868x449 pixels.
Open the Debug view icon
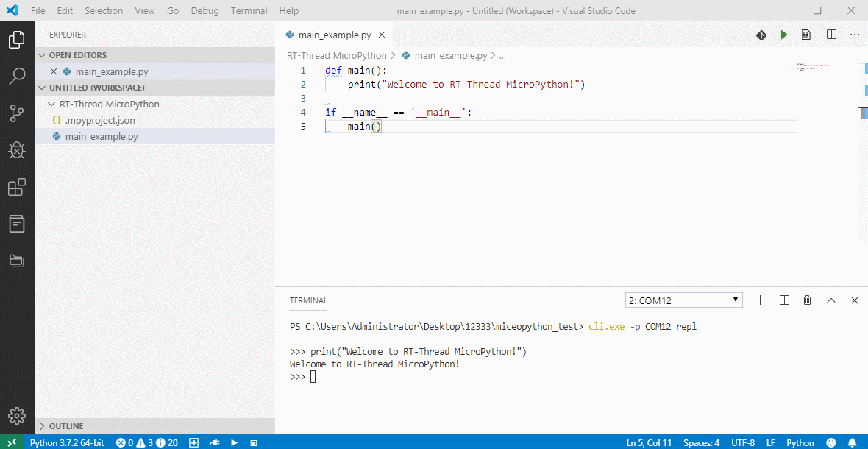tap(16, 150)
